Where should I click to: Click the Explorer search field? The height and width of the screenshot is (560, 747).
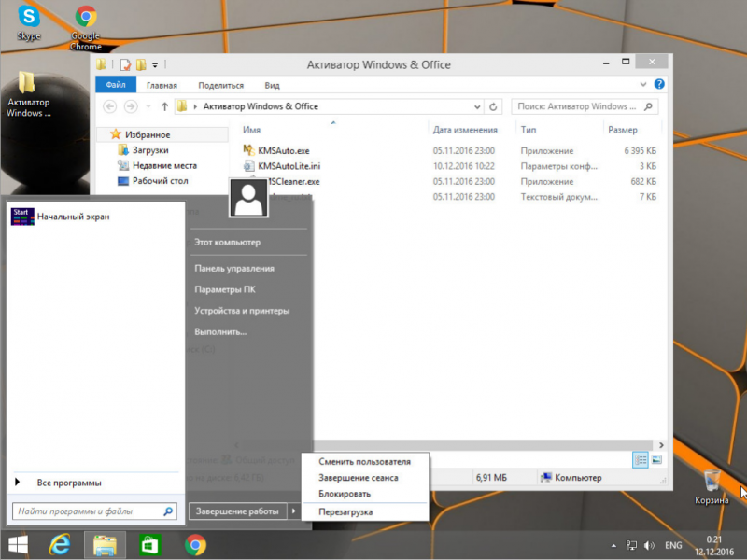click(x=585, y=106)
